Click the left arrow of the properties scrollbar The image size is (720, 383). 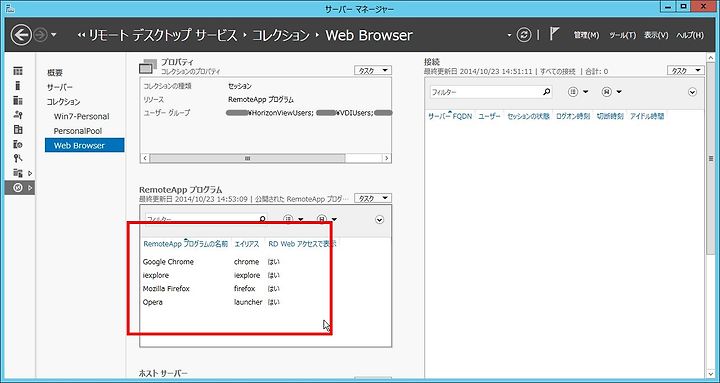[145, 158]
